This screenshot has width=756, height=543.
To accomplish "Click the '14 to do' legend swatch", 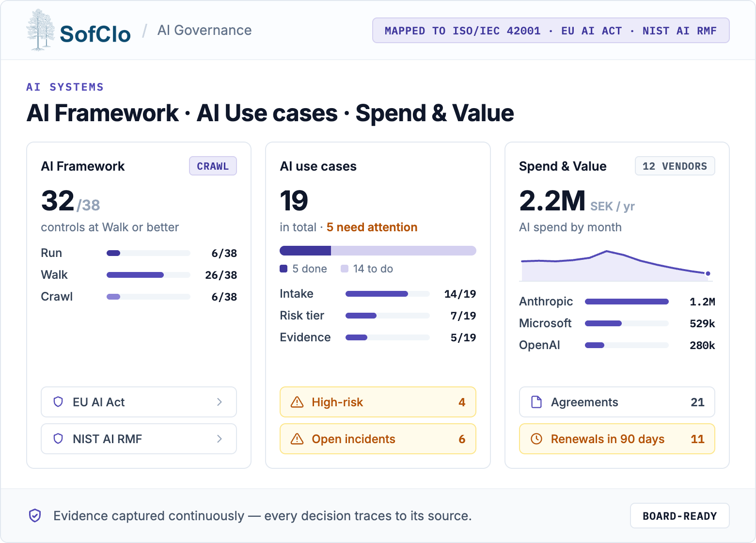I will (345, 269).
